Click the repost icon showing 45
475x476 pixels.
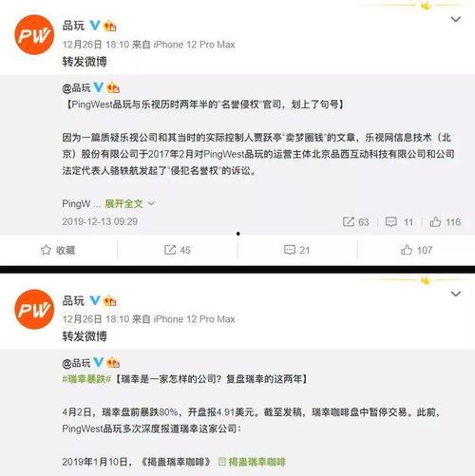(170, 250)
